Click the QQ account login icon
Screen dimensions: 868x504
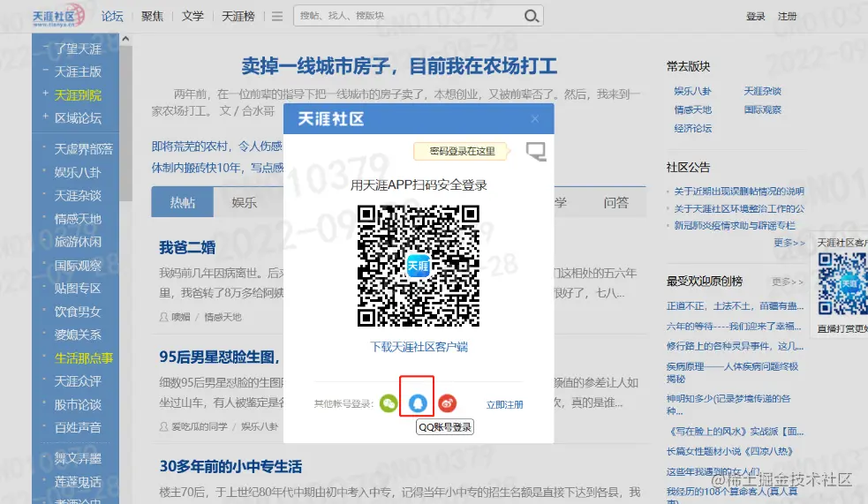click(418, 403)
